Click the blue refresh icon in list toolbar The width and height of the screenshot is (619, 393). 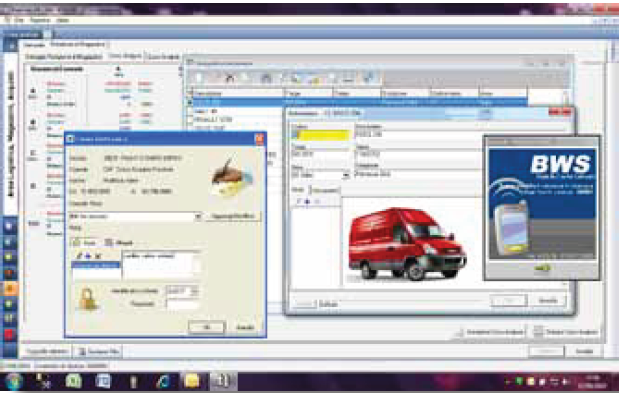(x=368, y=78)
